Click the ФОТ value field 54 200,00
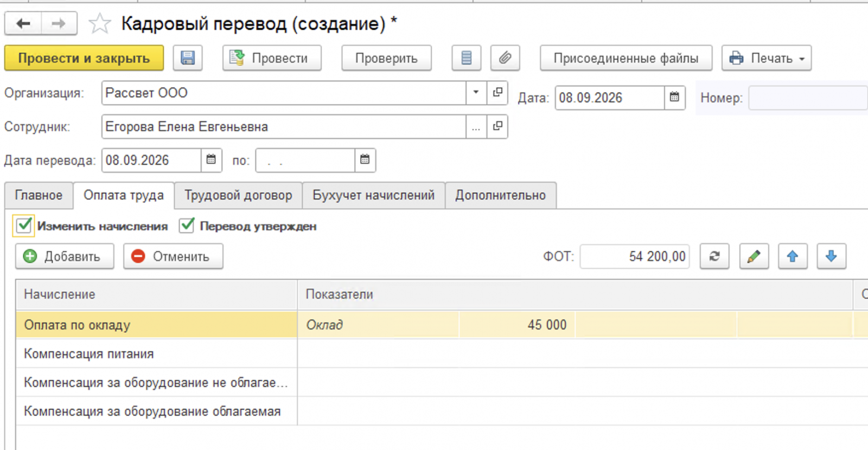The image size is (868, 450). click(635, 256)
